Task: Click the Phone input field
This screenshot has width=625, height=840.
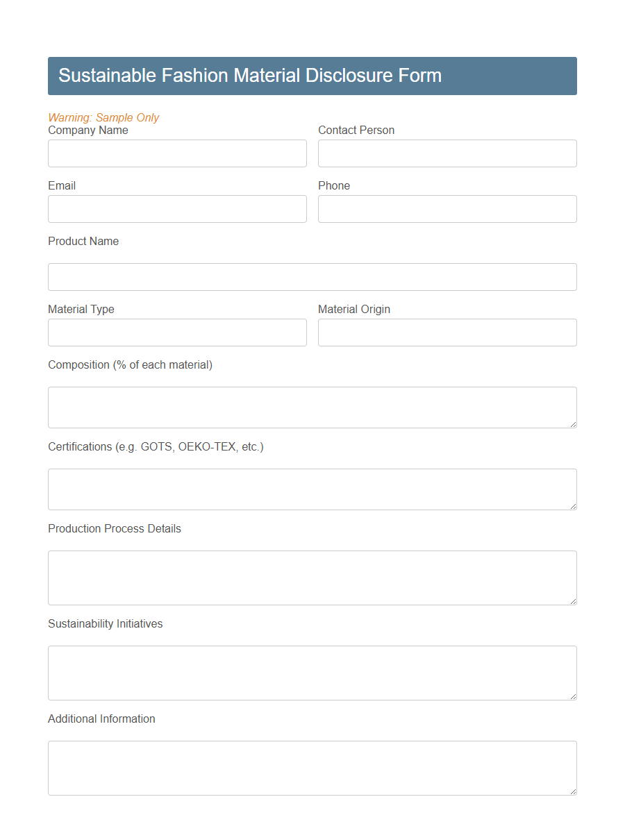Action: (447, 209)
